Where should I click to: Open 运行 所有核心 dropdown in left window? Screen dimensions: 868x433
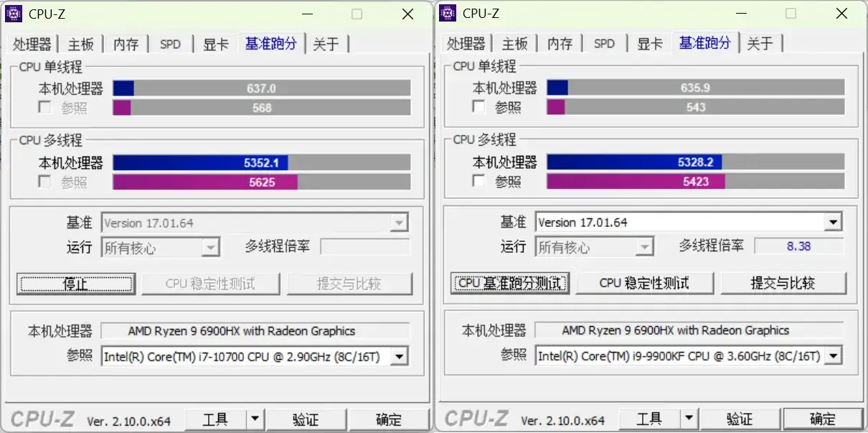pyautogui.click(x=210, y=248)
